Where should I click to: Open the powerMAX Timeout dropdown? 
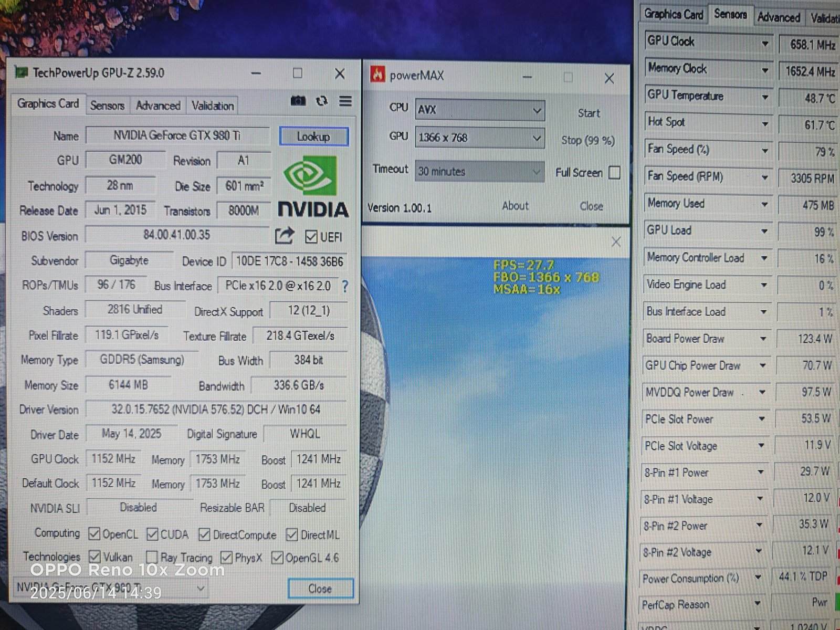[480, 172]
